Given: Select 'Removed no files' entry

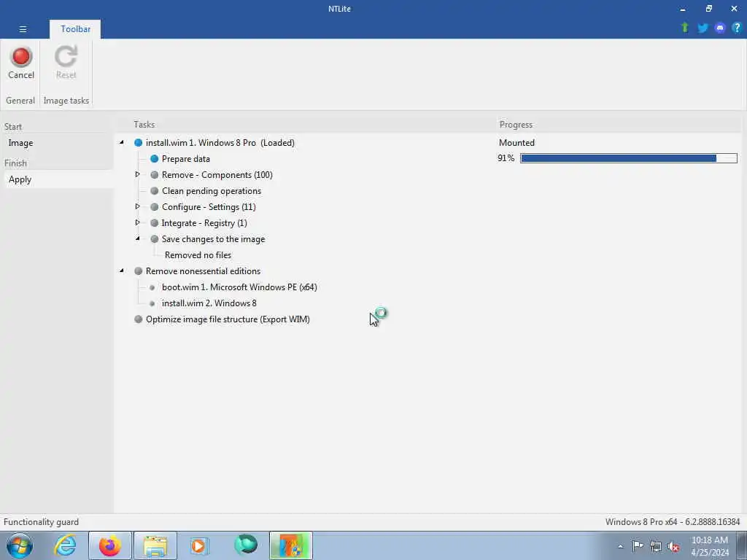Looking at the screenshot, I should [198, 255].
